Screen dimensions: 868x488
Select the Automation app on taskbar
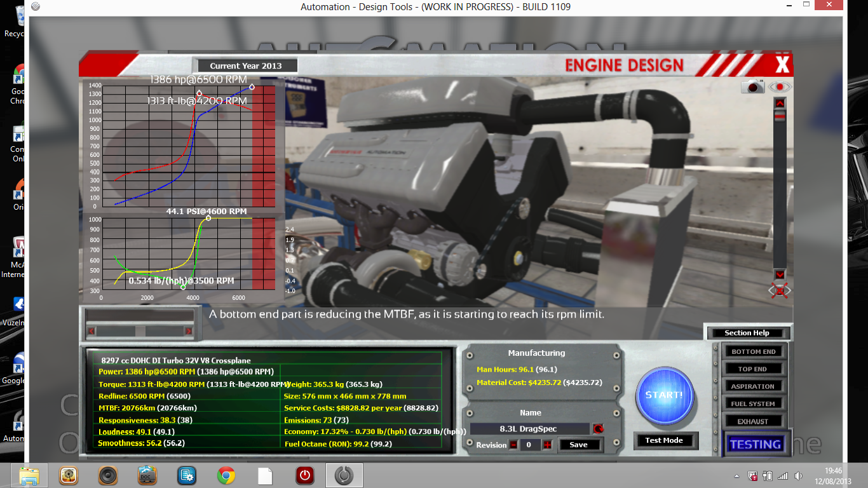344,475
